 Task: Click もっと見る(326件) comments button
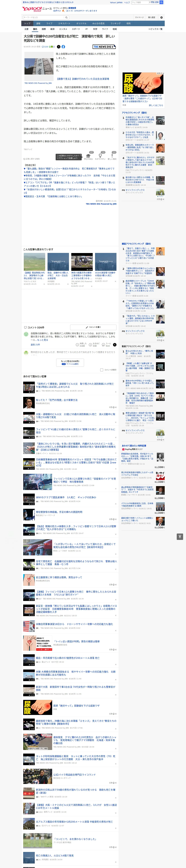pos(70,362)
